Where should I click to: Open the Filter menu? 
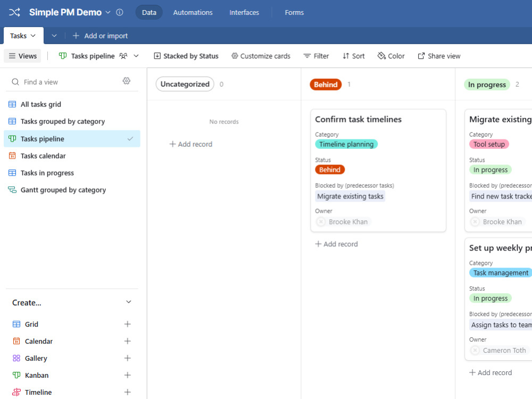click(316, 56)
